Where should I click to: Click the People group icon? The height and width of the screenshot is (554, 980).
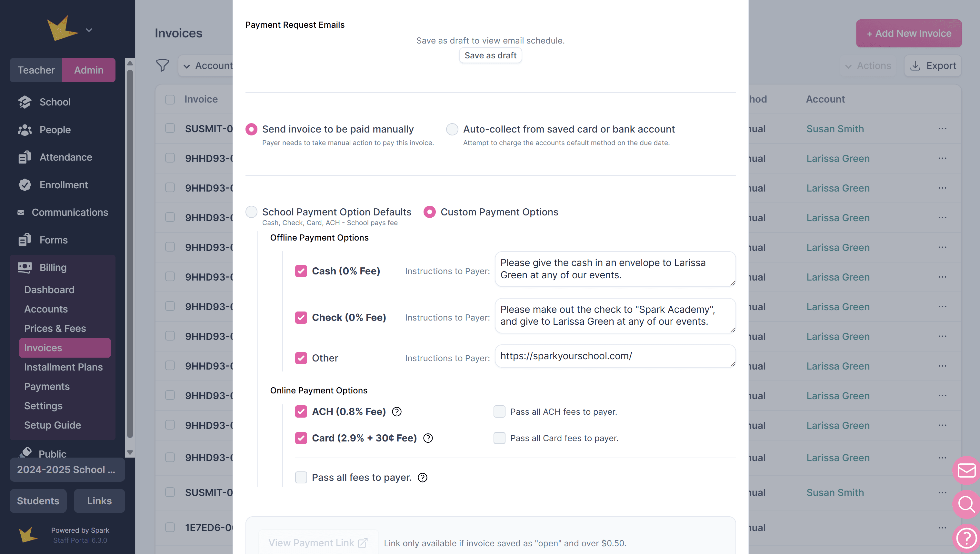tap(25, 130)
